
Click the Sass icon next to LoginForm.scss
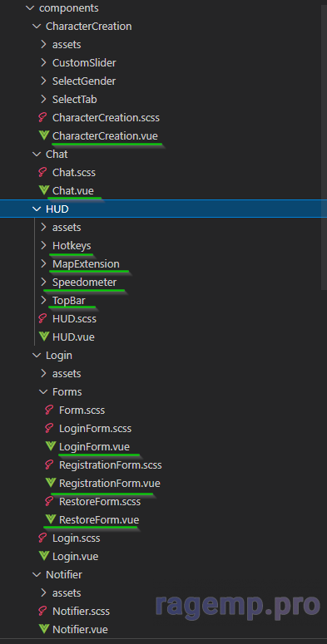point(49,429)
